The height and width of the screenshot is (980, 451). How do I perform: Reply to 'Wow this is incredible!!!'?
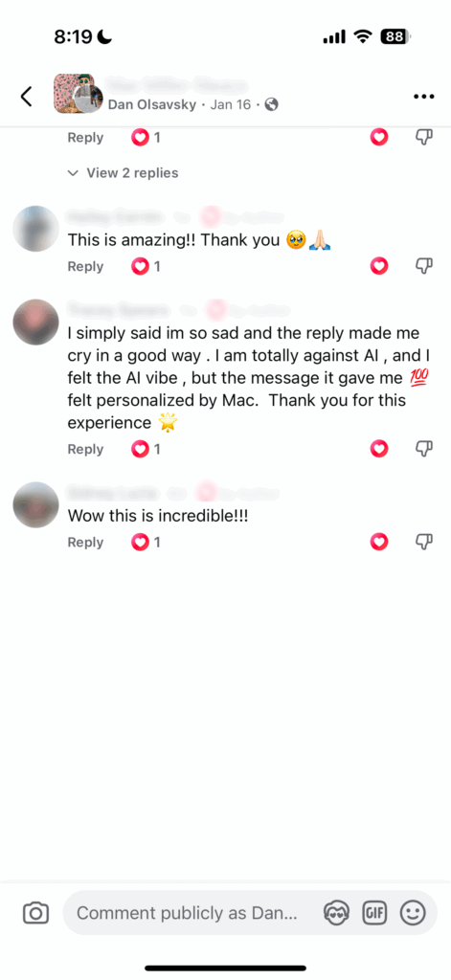[x=85, y=543]
